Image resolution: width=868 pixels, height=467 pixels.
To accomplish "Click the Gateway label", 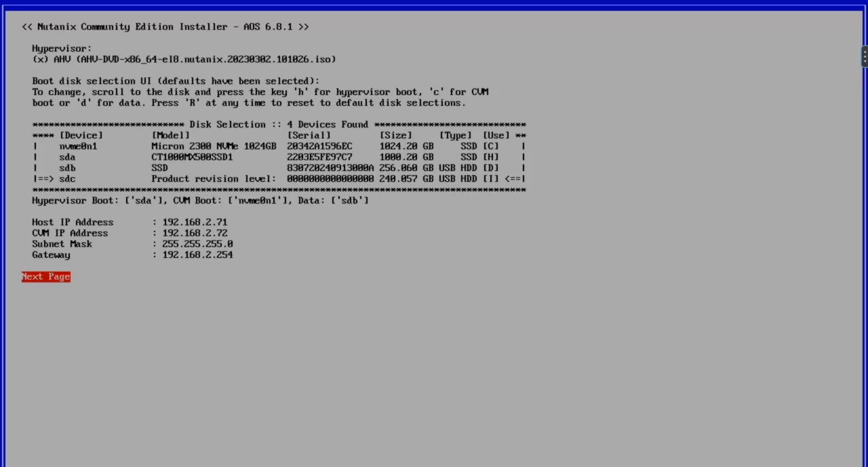I will click(51, 255).
